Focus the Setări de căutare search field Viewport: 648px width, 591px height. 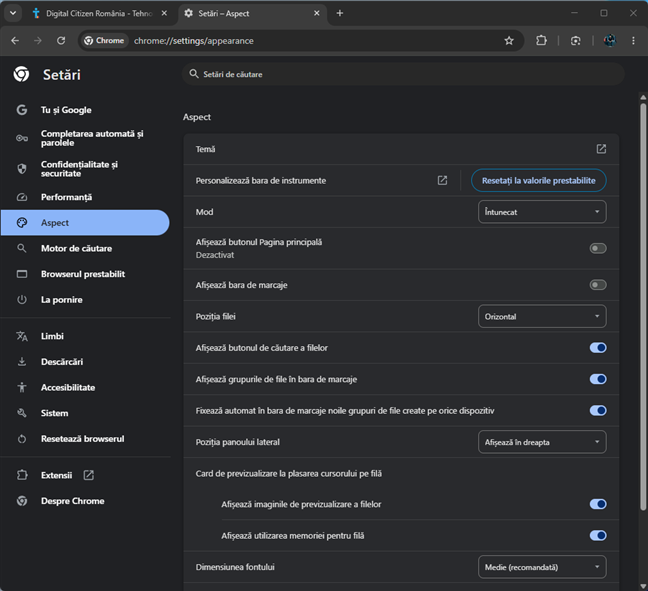point(403,74)
